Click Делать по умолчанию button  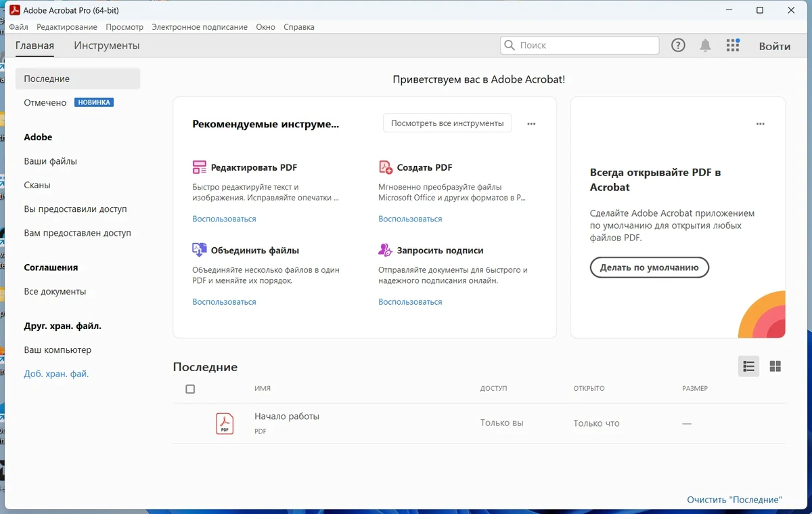tap(649, 267)
